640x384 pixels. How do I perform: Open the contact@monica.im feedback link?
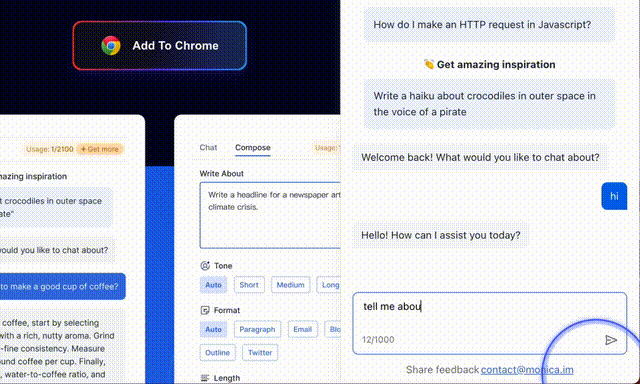tap(527, 370)
